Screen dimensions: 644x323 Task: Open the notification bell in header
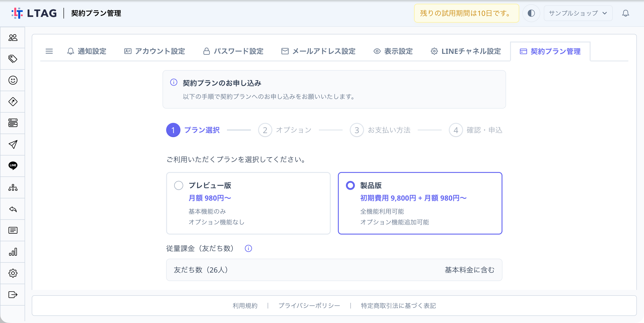625,13
